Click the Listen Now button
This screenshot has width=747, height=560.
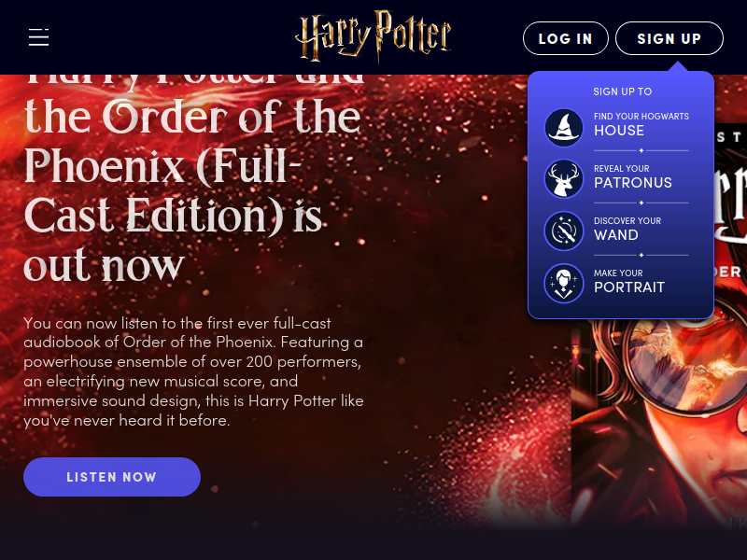[x=112, y=477]
